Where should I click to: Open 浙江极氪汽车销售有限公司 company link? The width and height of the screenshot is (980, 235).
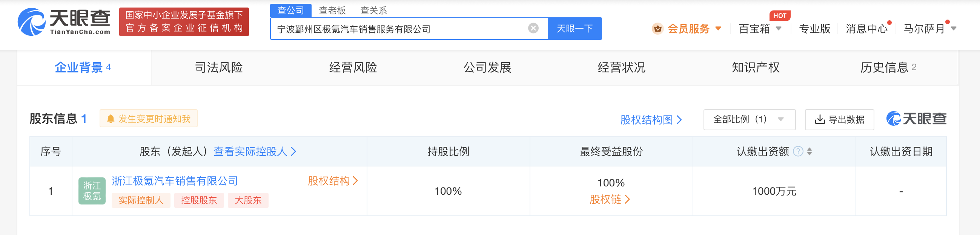175,181
